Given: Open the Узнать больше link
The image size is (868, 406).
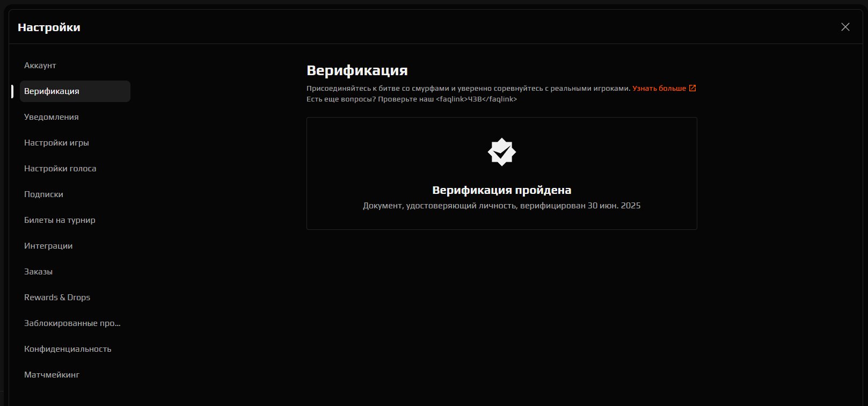Looking at the screenshot, I should (659, 88).
